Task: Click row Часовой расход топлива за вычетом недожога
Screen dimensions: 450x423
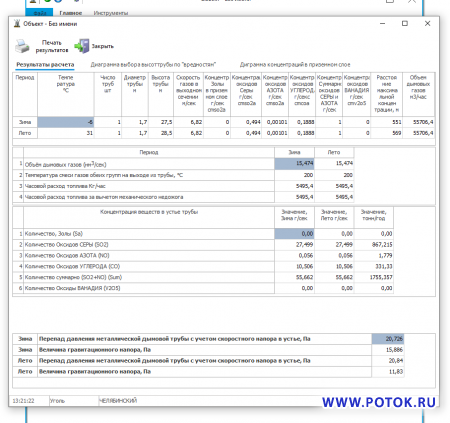Action: point(183,197)
